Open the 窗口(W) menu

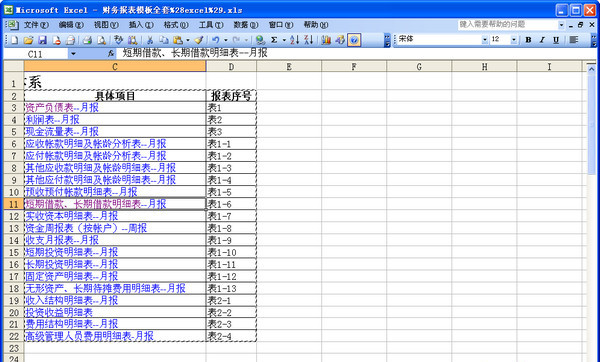[280, 25]
